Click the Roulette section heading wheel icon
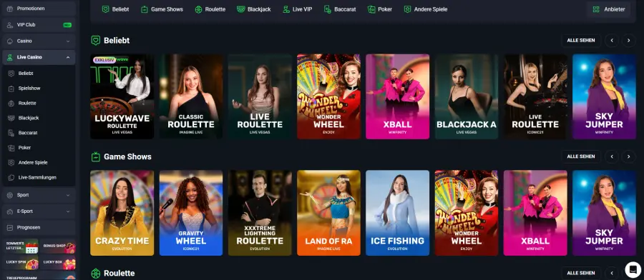This screenshot has height=280, width=644. coord(95,273)
